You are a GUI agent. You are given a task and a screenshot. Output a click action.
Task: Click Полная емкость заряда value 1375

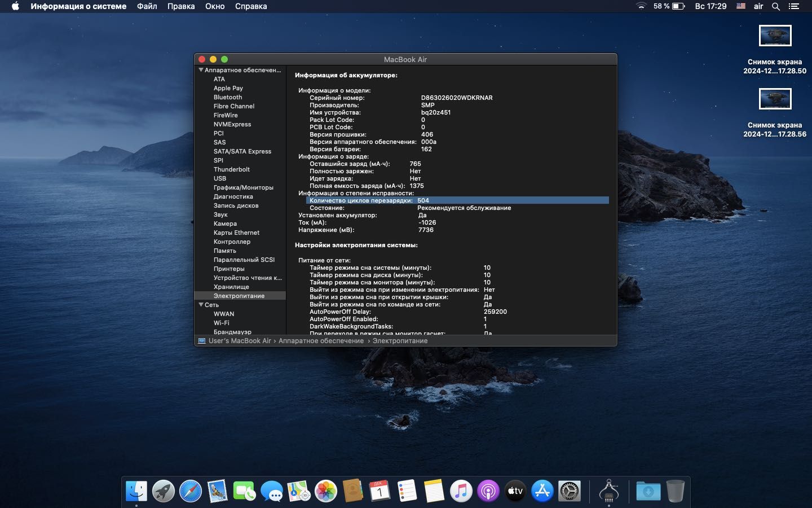417,186
